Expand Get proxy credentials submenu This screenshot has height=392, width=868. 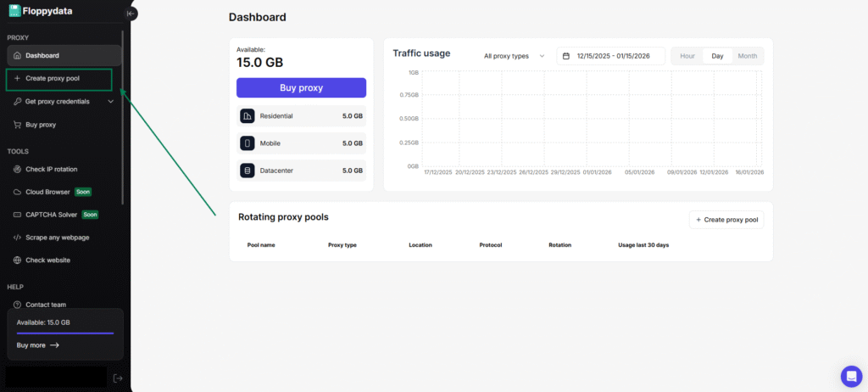110,102
